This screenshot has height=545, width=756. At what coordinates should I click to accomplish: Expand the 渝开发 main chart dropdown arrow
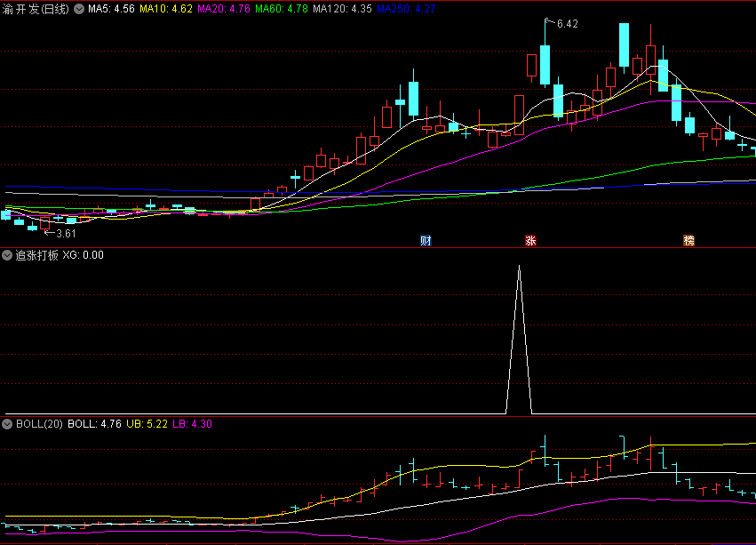tap(79, 9)
